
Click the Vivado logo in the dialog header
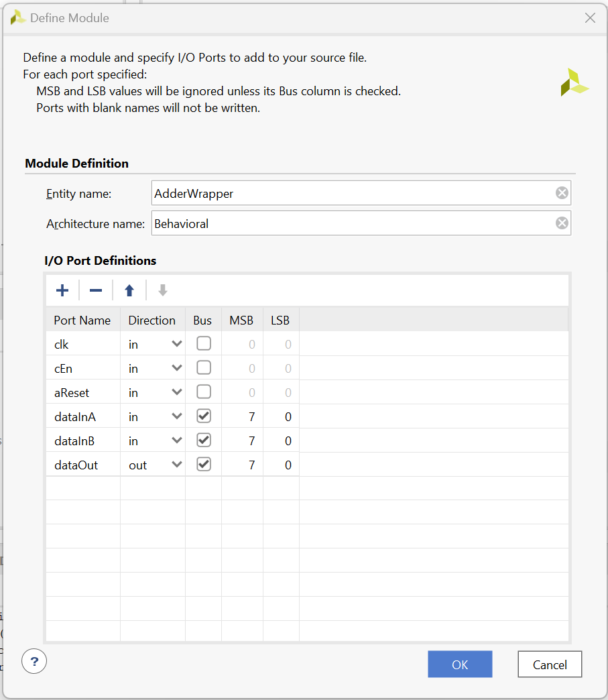574,80
